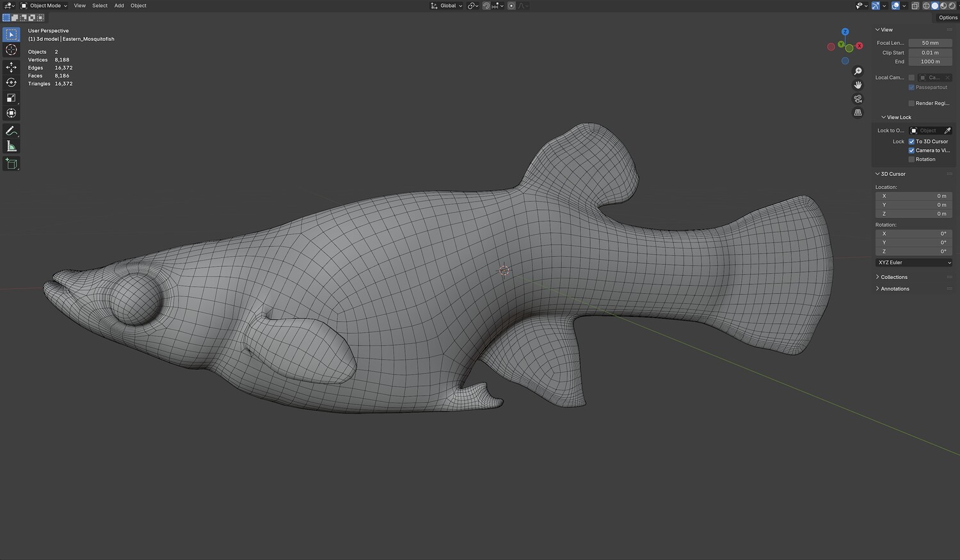This screenshot has height=560, width=960.
Task: Open the Select menu
Action: (x=100, y=6)
